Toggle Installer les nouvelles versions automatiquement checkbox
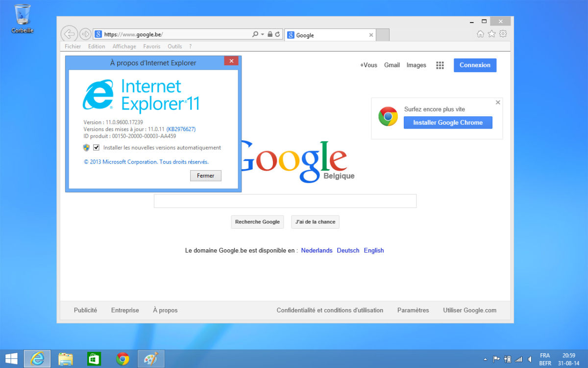 click(x=97, y=148)
